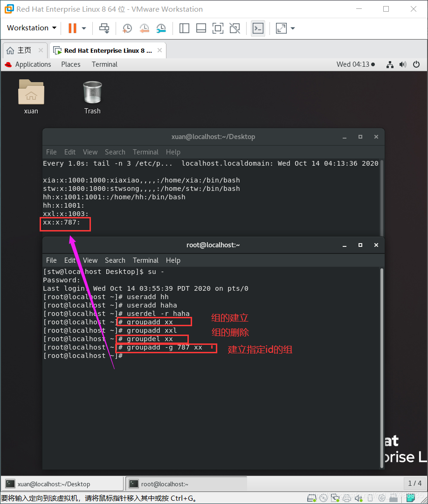This screenshot has width=428, height=504.
Task: Open File menu in root terminal
Action: [x=51, y=260]
